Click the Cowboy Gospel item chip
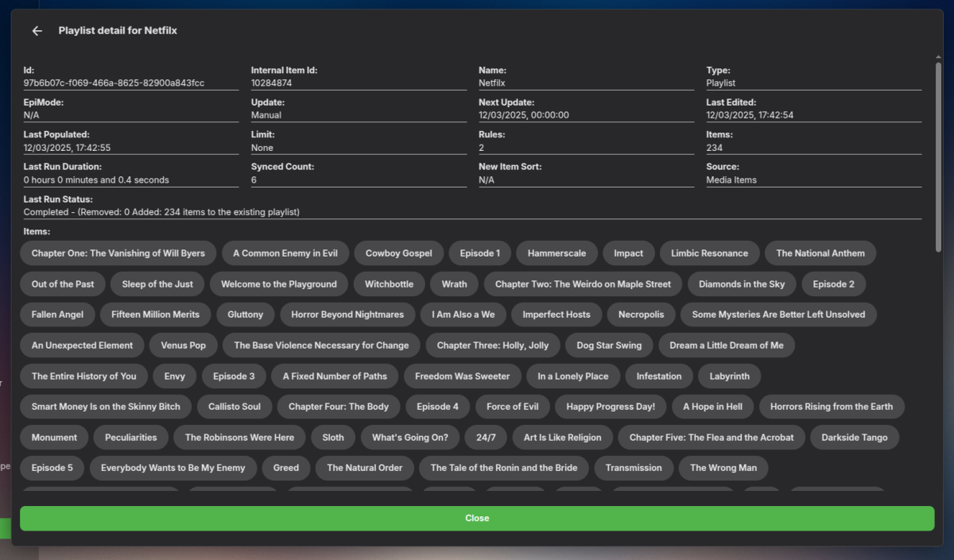954x560 pixels. point(398,253)
